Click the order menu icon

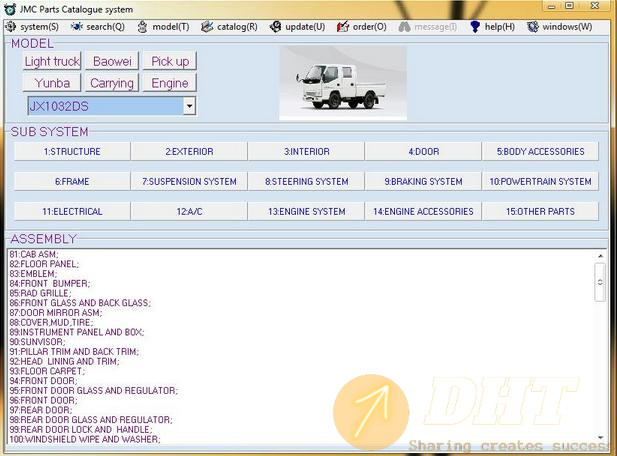[x=343, y=27]
